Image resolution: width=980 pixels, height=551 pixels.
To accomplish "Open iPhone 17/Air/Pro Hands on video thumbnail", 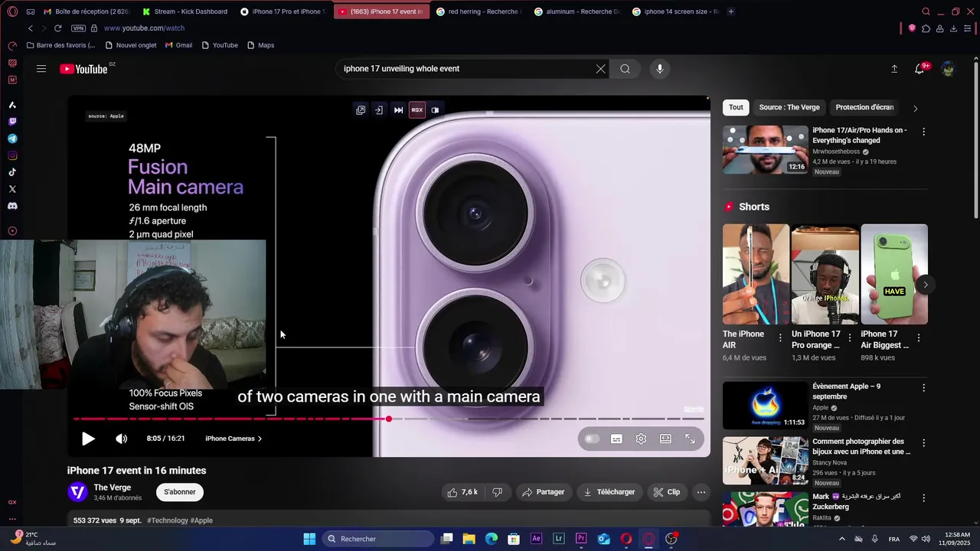I will pyautogui.click(x=766, y=150).
